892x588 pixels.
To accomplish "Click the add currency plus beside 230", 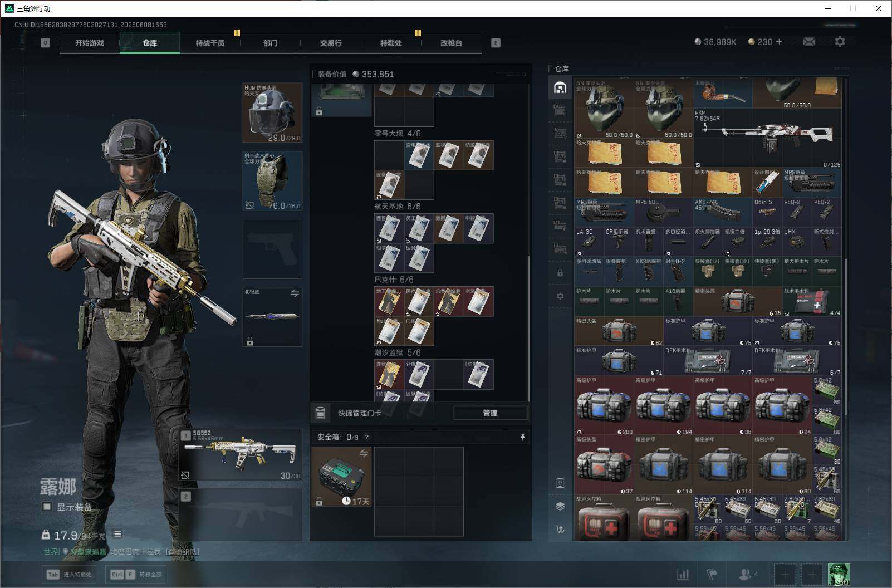I will pyautogui.click(x=778, y=42).
